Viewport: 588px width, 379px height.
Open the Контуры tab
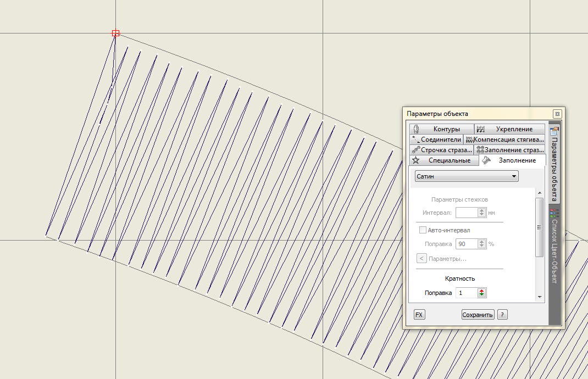(441, 129)
